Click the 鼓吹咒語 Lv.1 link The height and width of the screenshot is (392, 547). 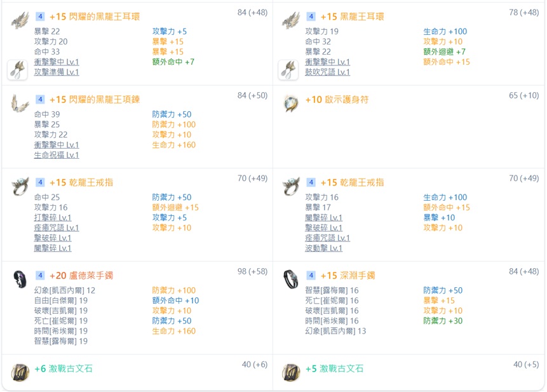(327, 72)
